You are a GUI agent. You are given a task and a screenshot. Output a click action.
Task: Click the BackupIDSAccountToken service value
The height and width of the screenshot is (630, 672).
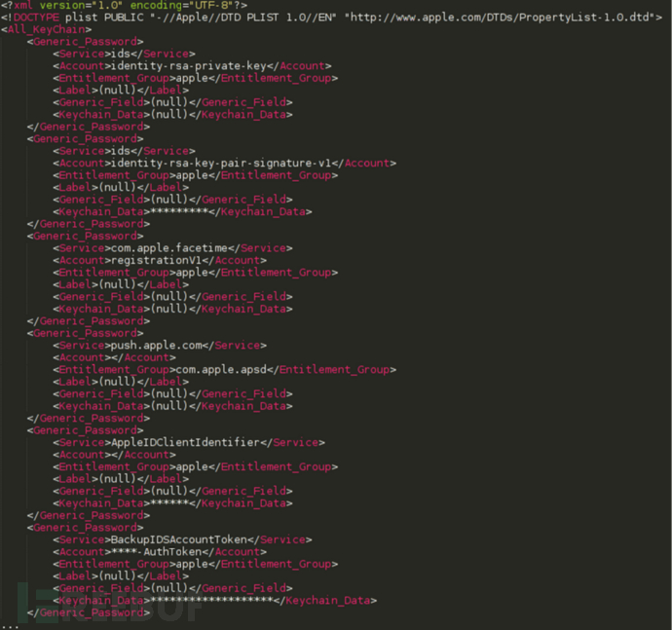[x=179, y=539]
